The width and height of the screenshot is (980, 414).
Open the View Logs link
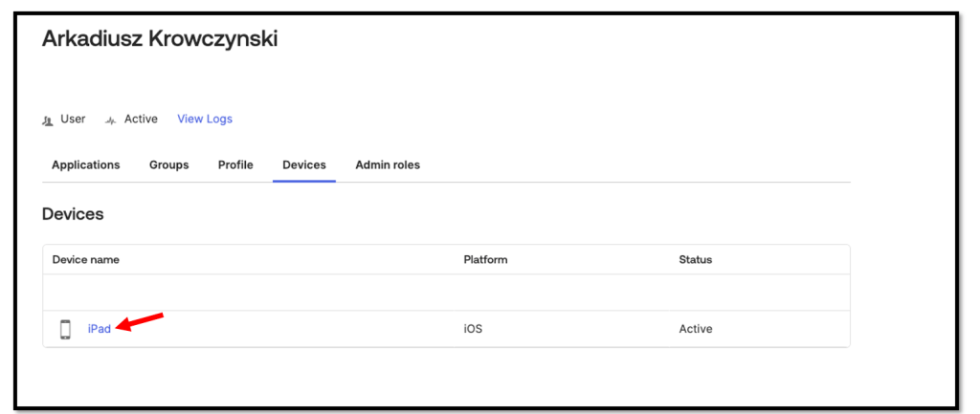tap(204, 120)
